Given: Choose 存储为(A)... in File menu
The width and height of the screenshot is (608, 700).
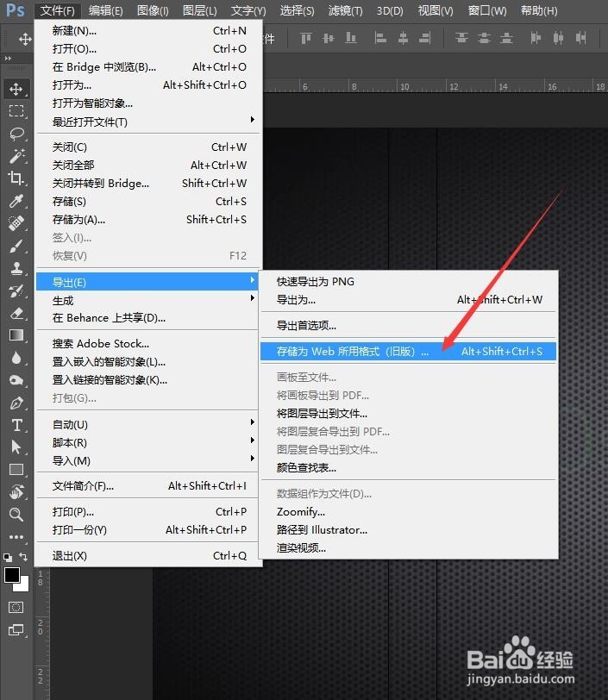Looking at the screenshot, I should click(147, 220).
